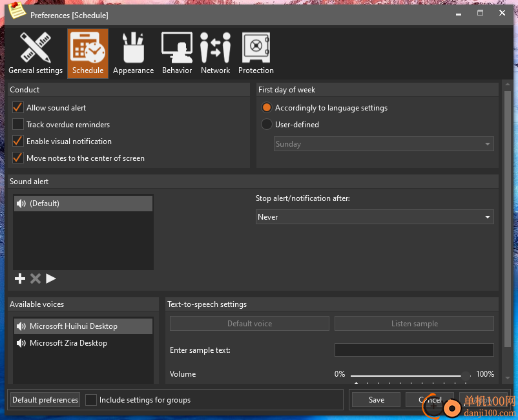The image size is (518, 420).
Task: Click the Default voice button
Action: (249, 324)
